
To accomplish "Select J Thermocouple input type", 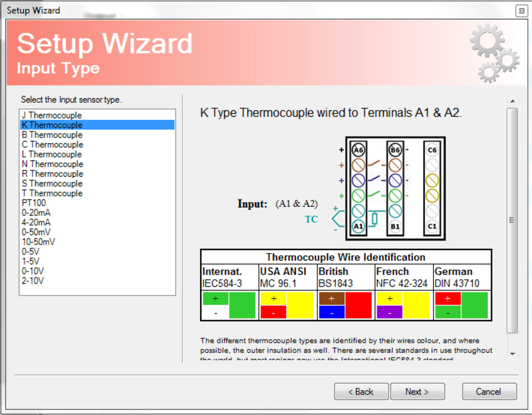I will pyautogui.click(x=52, y=115).
